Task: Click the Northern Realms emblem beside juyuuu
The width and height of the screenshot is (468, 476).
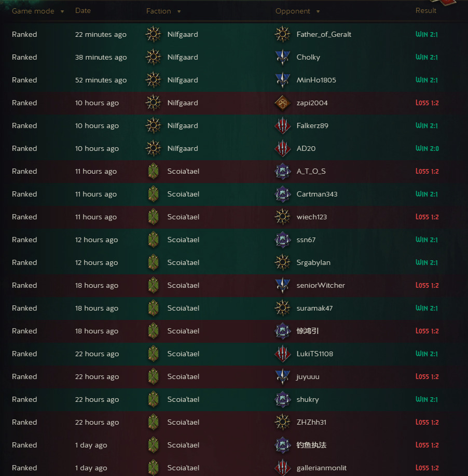Action: 282,377
